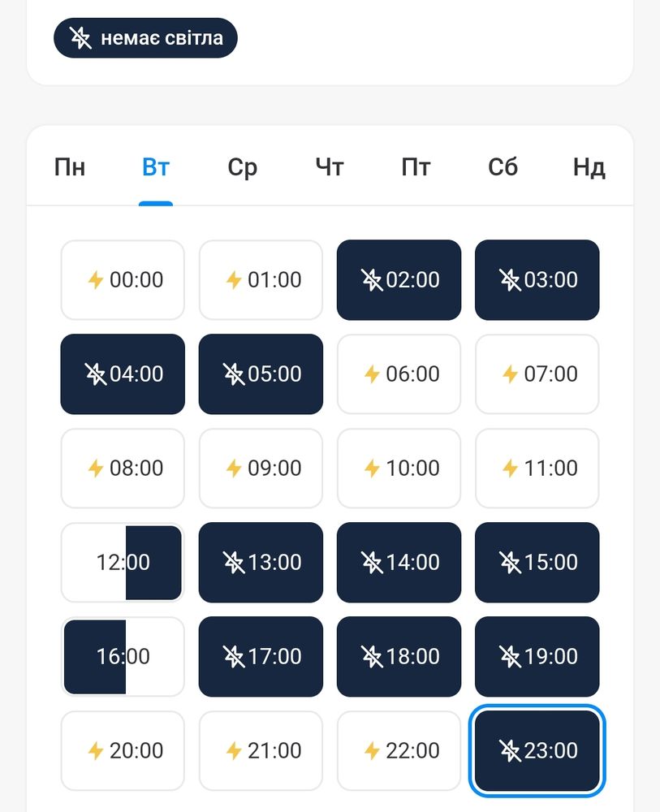Tap the 22:00 hour cell
The width and height of the screenshot is (660, 812).
coord(399,750)
